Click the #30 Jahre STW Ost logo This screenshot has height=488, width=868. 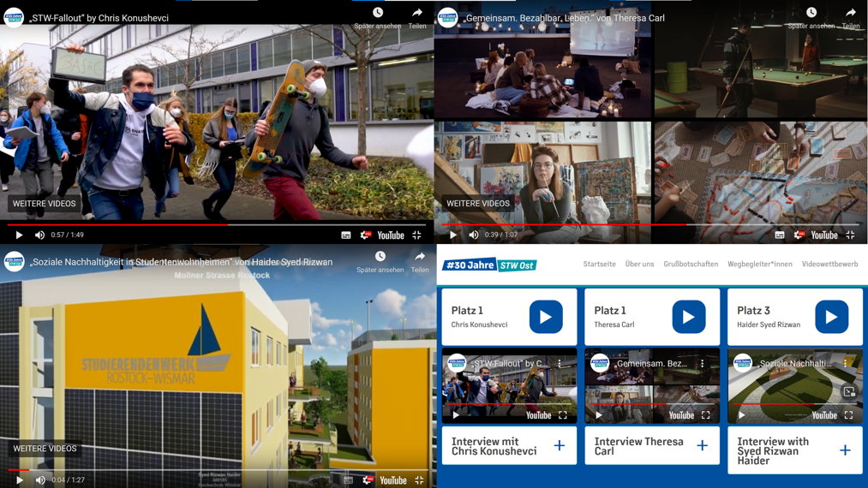click(x=489, y=265)
